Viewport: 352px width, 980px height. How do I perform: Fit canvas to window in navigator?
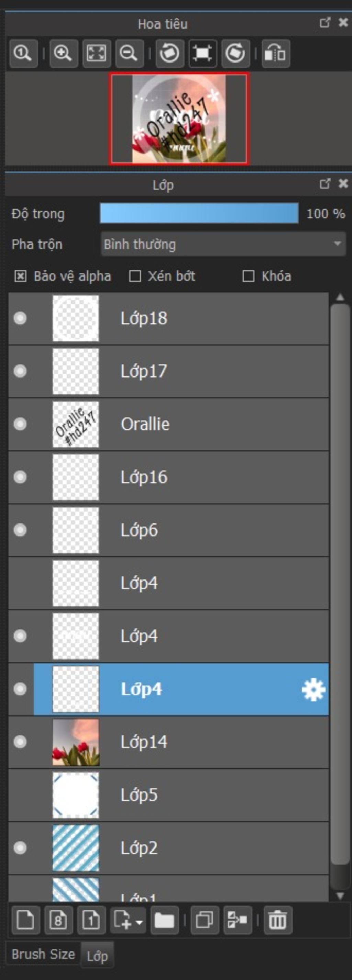(97, 53)
